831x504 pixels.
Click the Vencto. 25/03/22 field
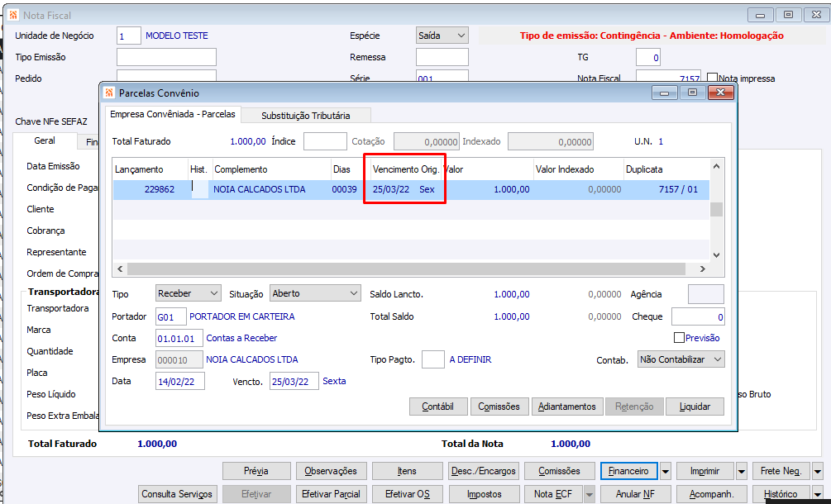point(294,381)
